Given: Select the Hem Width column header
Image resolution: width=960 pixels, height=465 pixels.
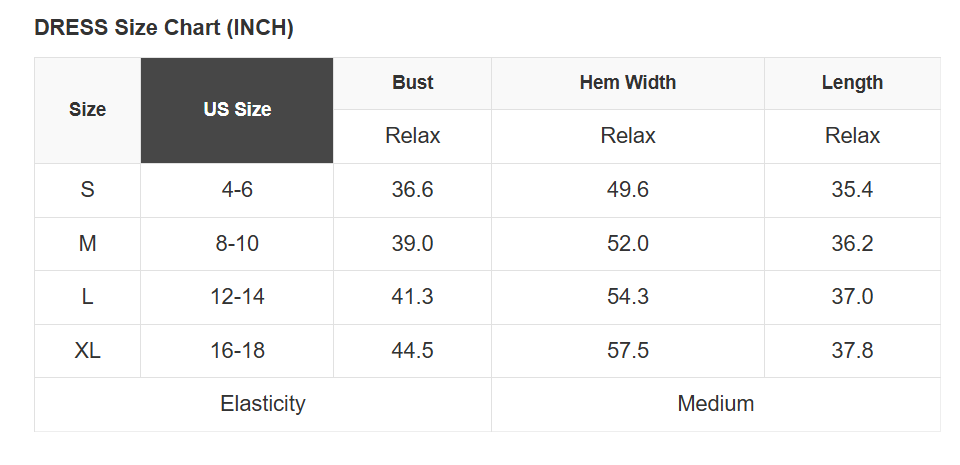Looking at the screenshot, I should 627,83.
